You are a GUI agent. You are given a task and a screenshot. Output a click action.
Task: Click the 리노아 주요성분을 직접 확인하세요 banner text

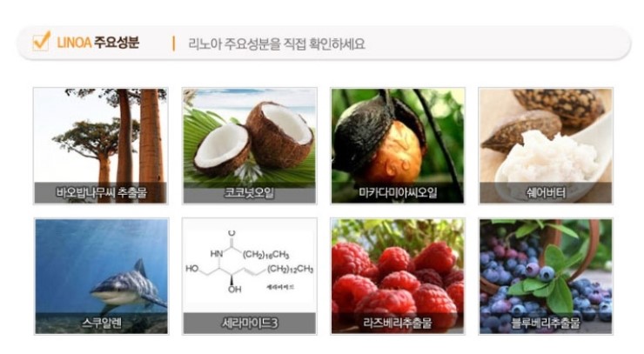[277, 43]
